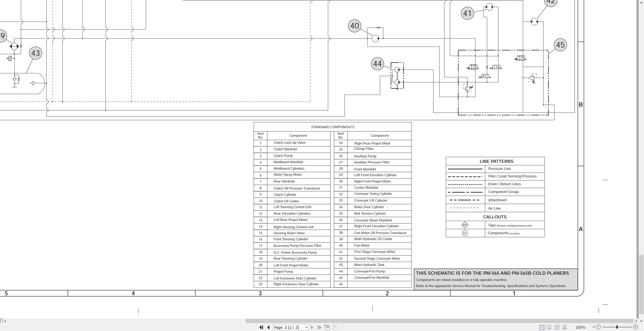
Task: Click 'First Stage Conveyor Motor' text
Action: (x=375, y=252)
